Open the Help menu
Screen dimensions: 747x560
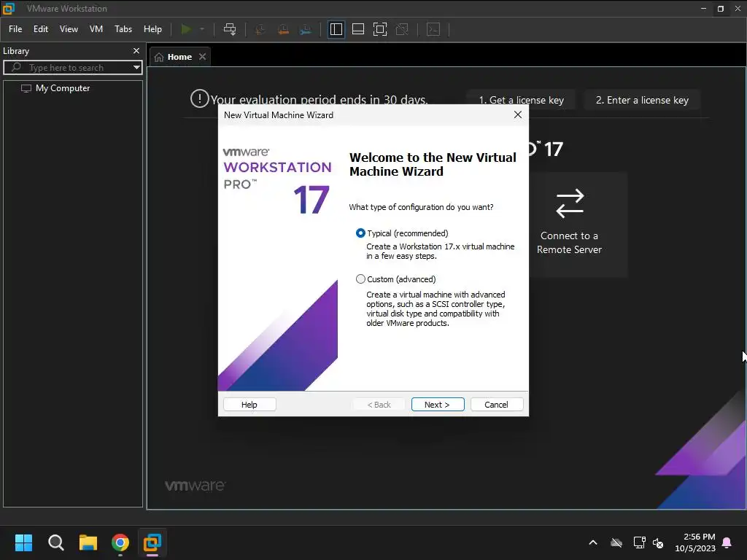[153, 29]
